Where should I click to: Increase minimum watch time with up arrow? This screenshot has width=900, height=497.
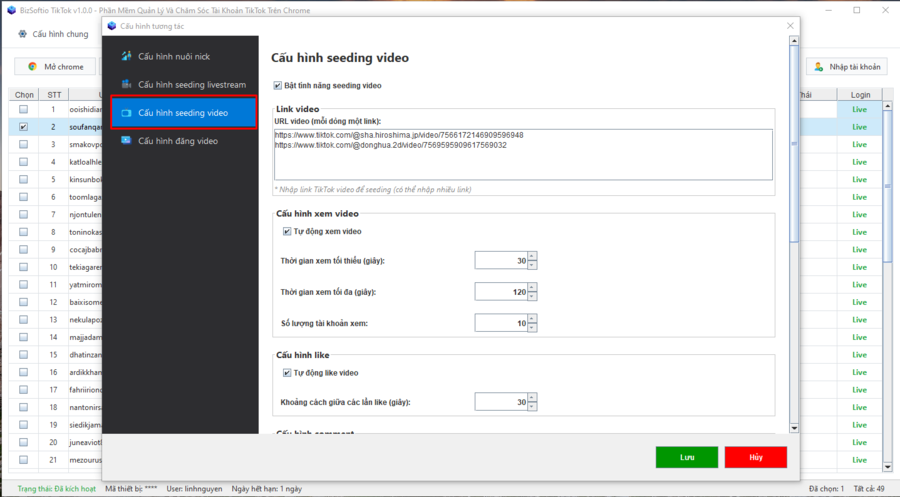pos(531,256)
